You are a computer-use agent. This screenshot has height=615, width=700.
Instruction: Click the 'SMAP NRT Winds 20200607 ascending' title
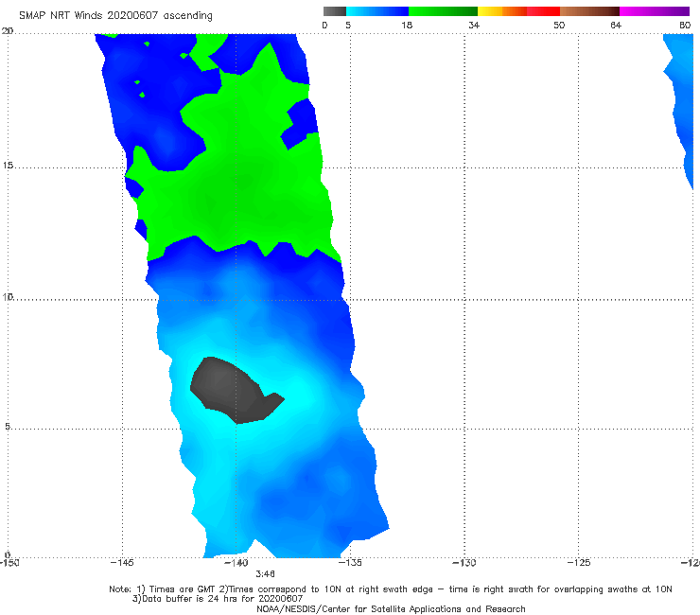[x=115, y=15]
